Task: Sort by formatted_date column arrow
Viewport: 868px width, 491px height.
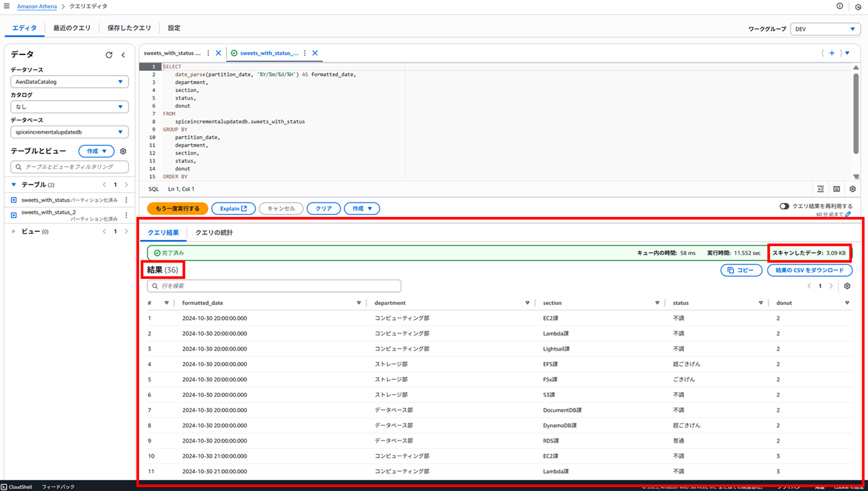Action: (x=359, y=303)
